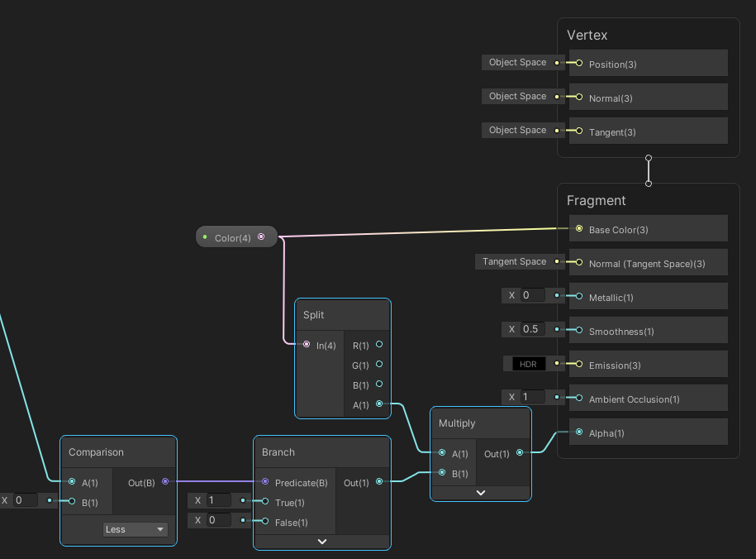
Task: Select the Color(4) property node
Action: (x=232, y=238)
